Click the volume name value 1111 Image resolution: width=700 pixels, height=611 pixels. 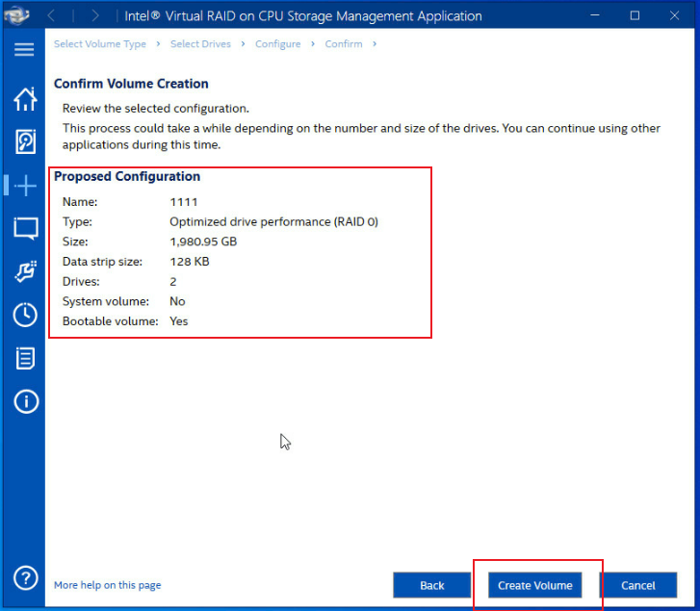coord(184,202)
